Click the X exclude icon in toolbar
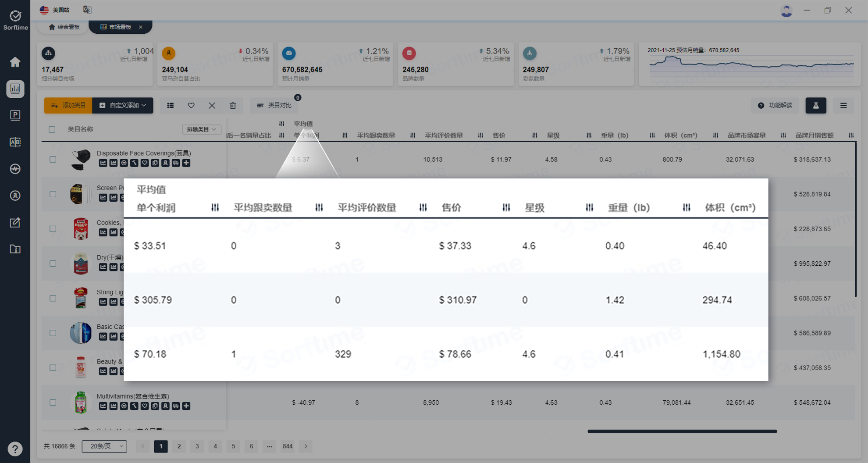 (212, 105)
